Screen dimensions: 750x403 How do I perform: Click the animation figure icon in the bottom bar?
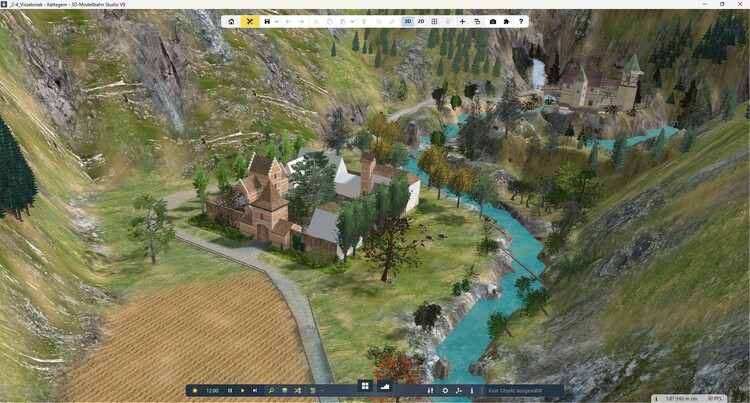pos(459,391)
